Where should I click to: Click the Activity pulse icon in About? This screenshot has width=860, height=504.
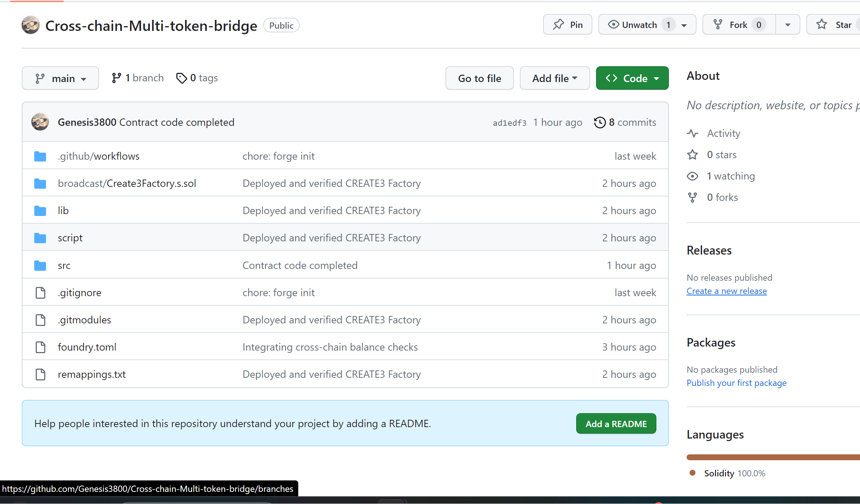692,133
